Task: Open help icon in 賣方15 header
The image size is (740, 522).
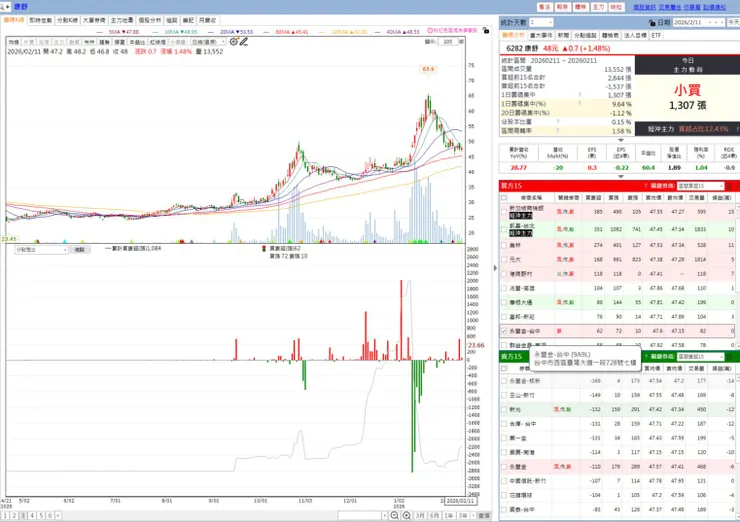Action: pos(646,357)
